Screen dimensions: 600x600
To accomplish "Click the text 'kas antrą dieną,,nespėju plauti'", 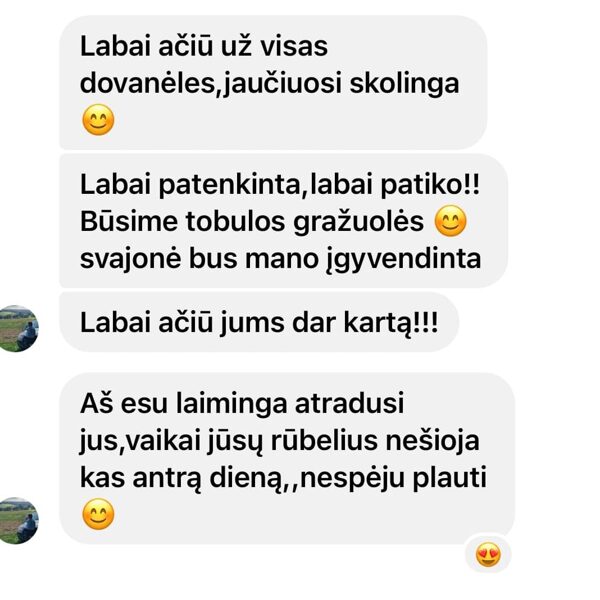I will click(283, 478).
